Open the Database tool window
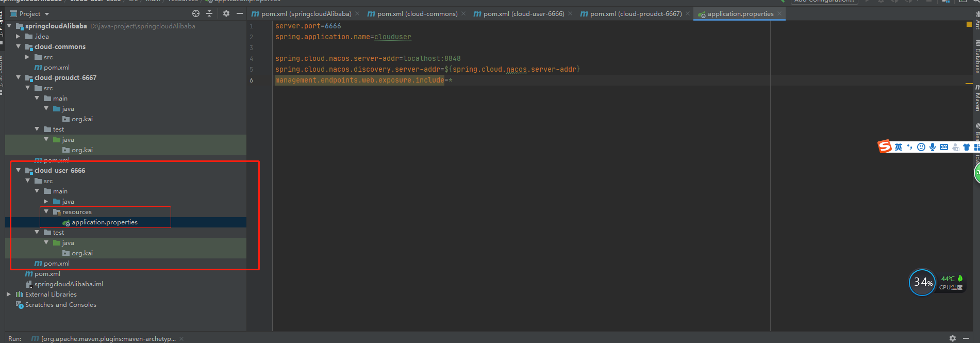Screen dimensions: 980x343 coord(976,57)
